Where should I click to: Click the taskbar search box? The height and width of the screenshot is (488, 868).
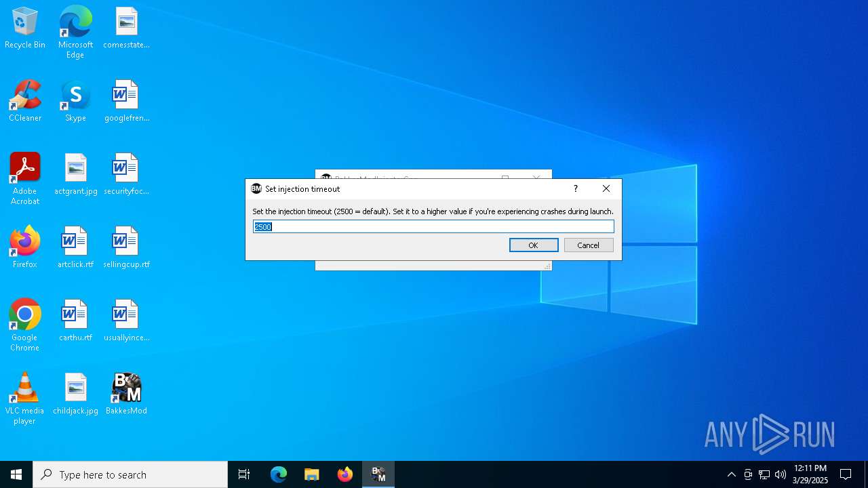coord(130,474)
